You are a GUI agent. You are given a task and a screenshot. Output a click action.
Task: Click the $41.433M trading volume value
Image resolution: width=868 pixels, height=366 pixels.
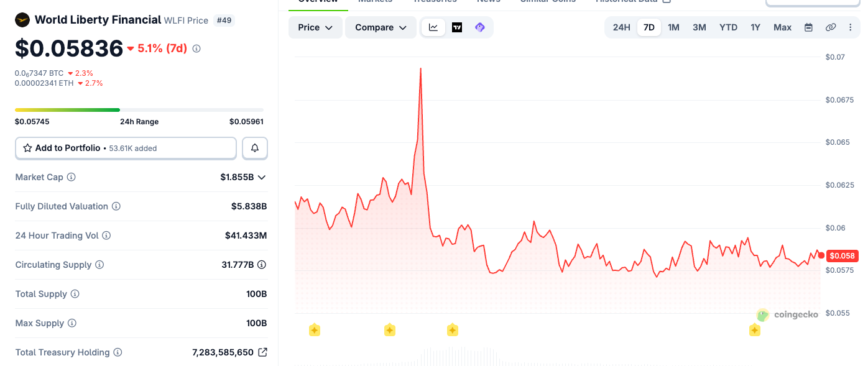[246, 236]
